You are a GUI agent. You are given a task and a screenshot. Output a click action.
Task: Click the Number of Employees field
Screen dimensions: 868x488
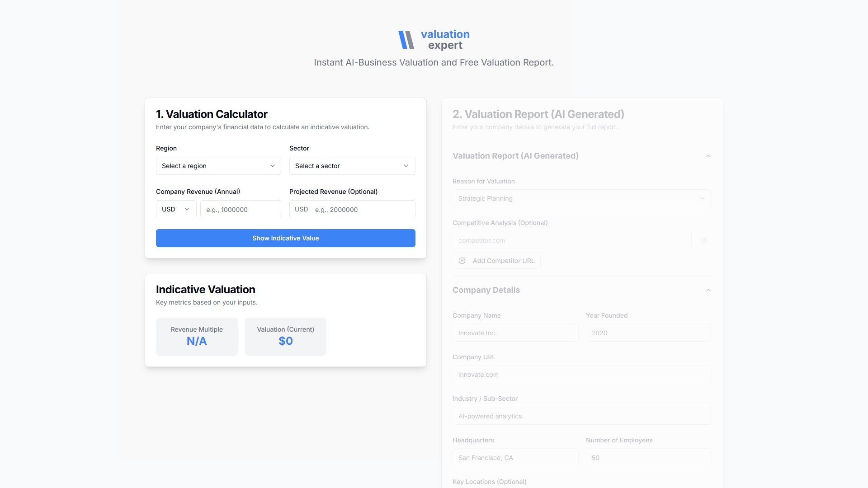pos(649,458)
